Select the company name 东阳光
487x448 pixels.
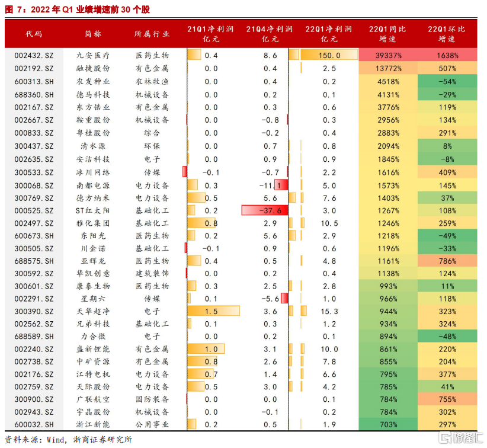pyautogui.click(x=93, y=236)
